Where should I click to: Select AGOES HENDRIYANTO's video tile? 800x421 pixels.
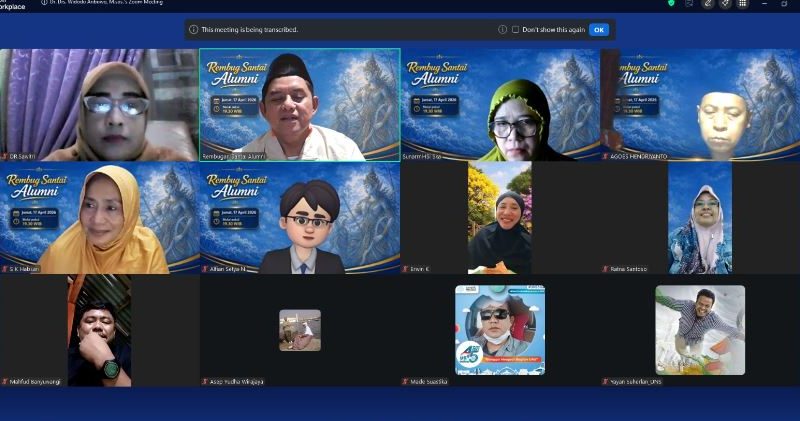coord(700,105)
